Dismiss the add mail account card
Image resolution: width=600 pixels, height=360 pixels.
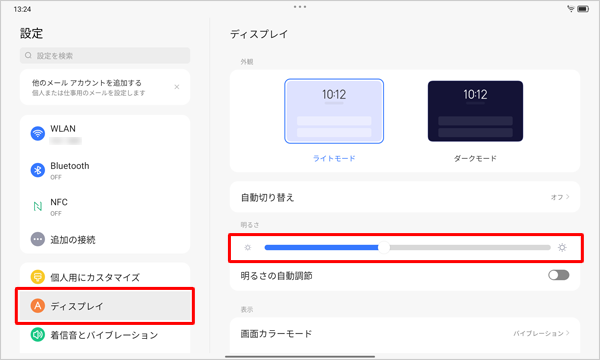177,87
